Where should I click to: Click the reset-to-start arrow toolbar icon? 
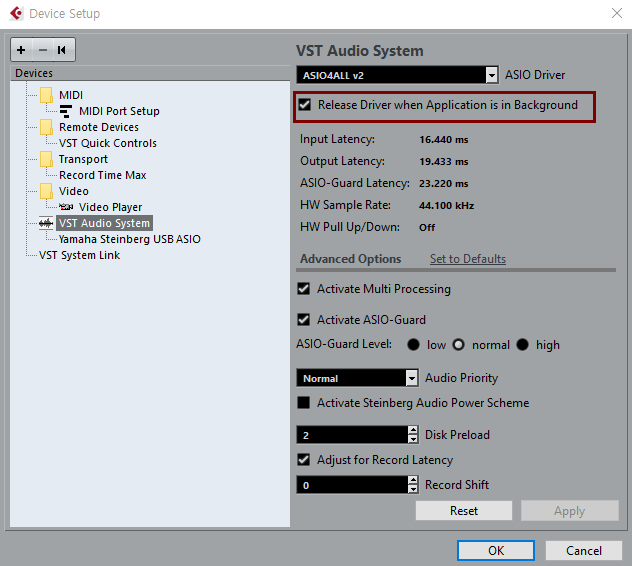point(62,50)
